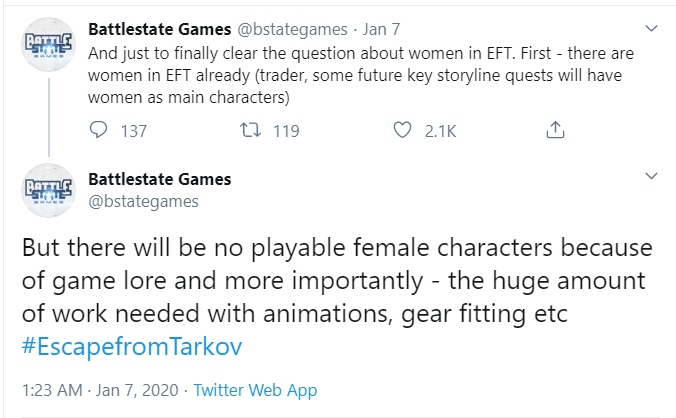Expand the top tweet's chevron menu
Viewport: 676px width, 418px height.
[x=652, y=27]
